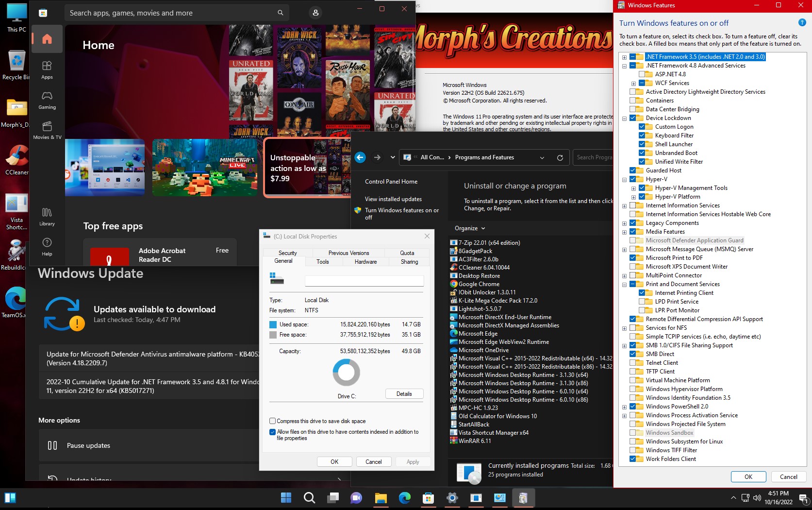Click the Control Panel back arrow
The image size is (812, 510).
(360, 157)
